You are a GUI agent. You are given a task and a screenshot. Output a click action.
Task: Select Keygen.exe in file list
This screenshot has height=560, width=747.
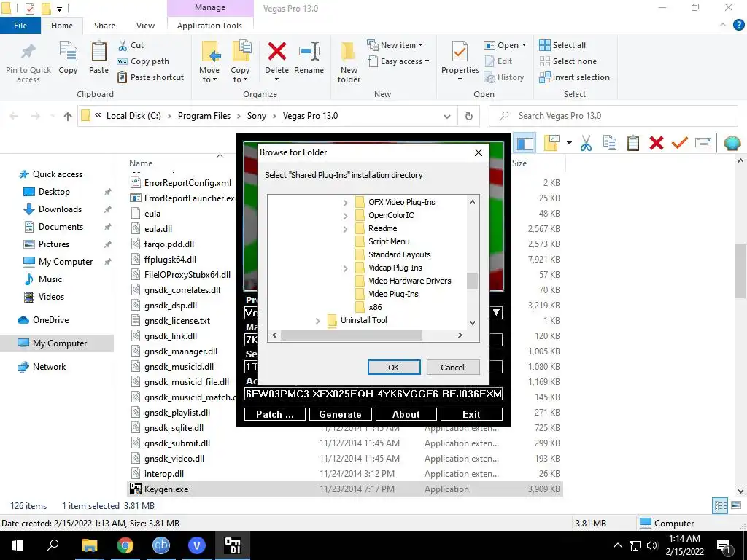tap(345, 489)
